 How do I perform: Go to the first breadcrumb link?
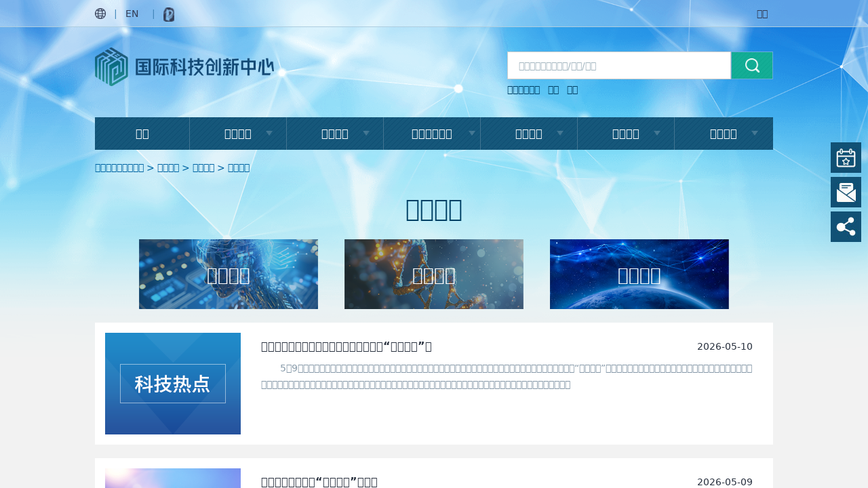[119, 167]
